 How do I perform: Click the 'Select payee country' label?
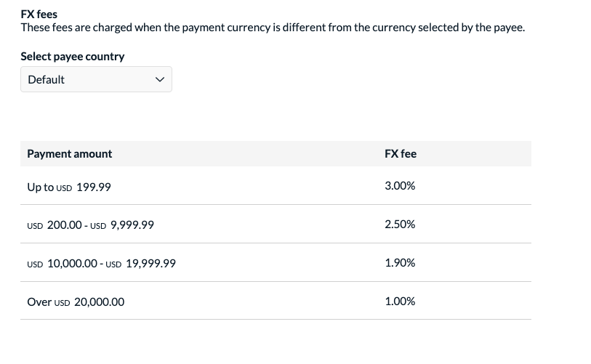73,57
